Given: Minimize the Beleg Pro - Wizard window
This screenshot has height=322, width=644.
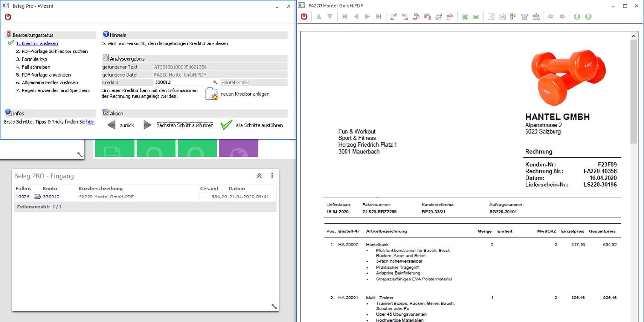Looking at the screenshot, I should click(277, 6).
